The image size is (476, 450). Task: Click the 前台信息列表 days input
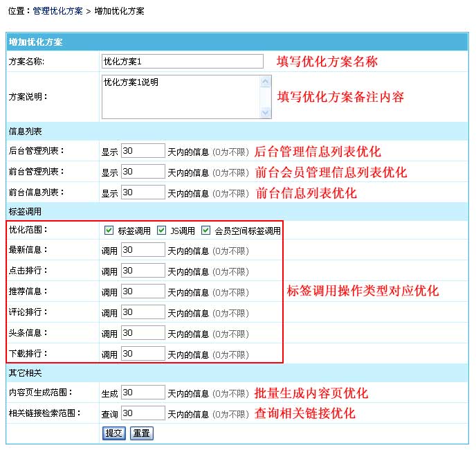(x=143, y=192)
